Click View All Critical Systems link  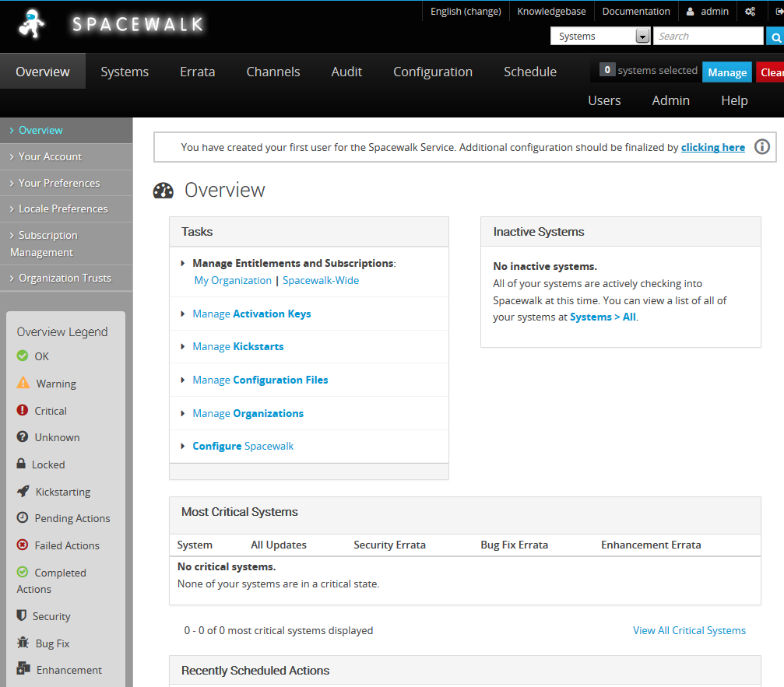click(x=689, y=630)
